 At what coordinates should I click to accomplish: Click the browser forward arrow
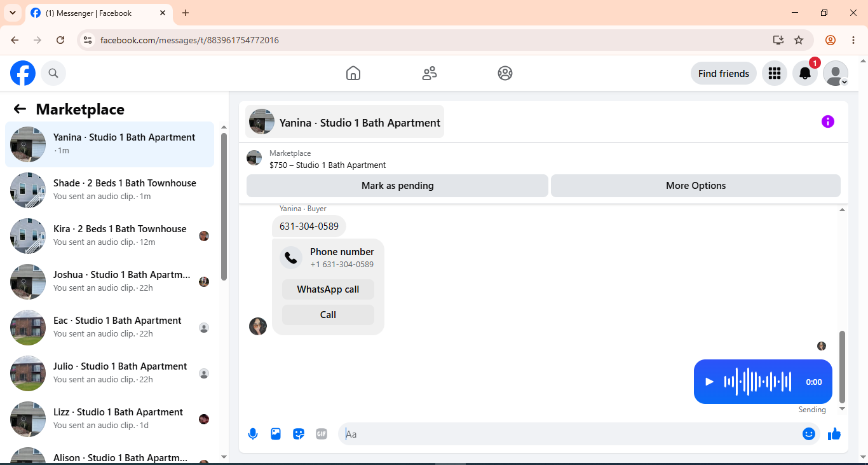pyautogui.click(x=37, y=40)
